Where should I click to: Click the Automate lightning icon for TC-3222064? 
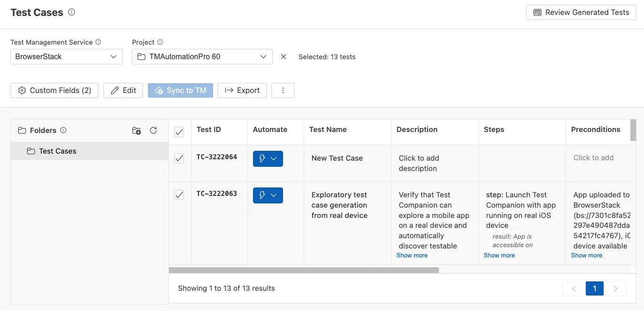[x=263, y=159]
